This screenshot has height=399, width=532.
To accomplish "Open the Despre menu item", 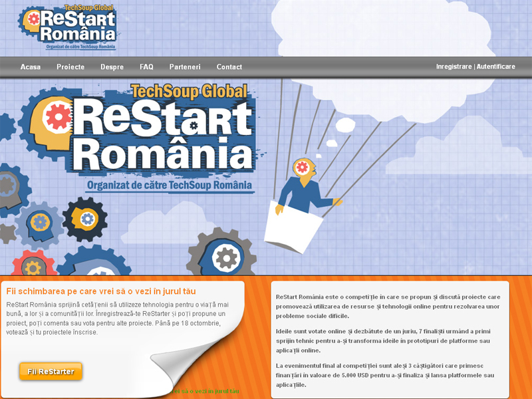I will [x=112, y=67].
